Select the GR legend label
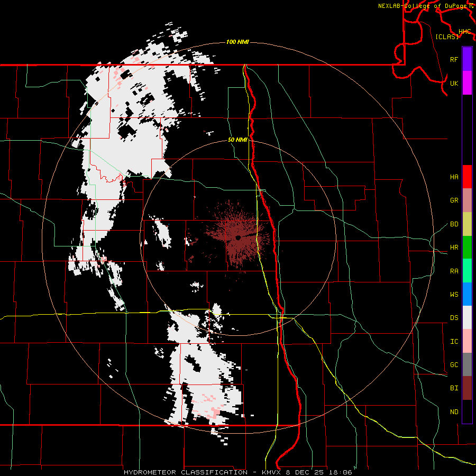This screenshot has width=476, height=476. (454, 200)
